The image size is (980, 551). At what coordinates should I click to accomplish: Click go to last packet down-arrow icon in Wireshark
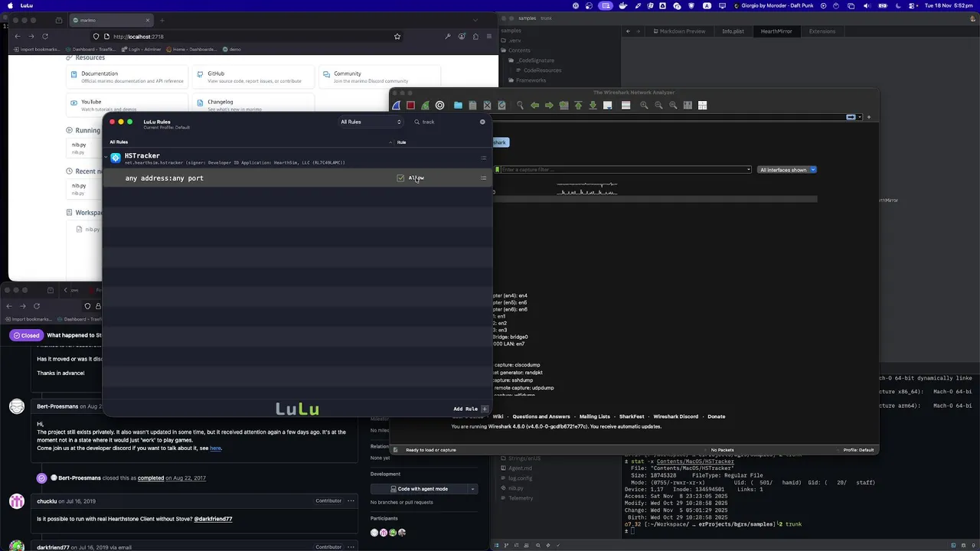click(x=593, y=106)
